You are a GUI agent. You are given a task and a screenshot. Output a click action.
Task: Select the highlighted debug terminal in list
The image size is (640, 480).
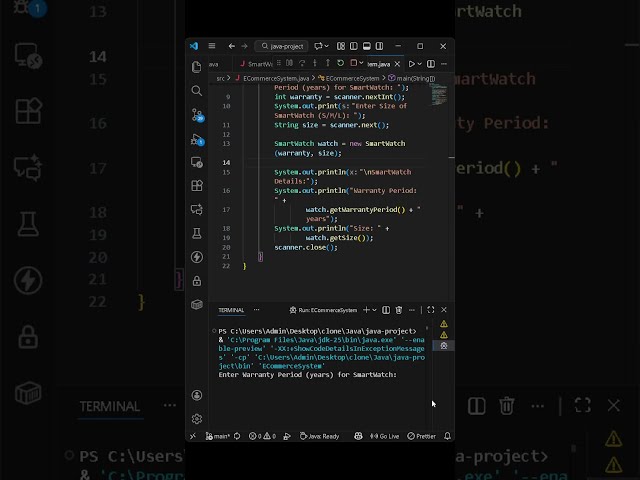(444, 346)
